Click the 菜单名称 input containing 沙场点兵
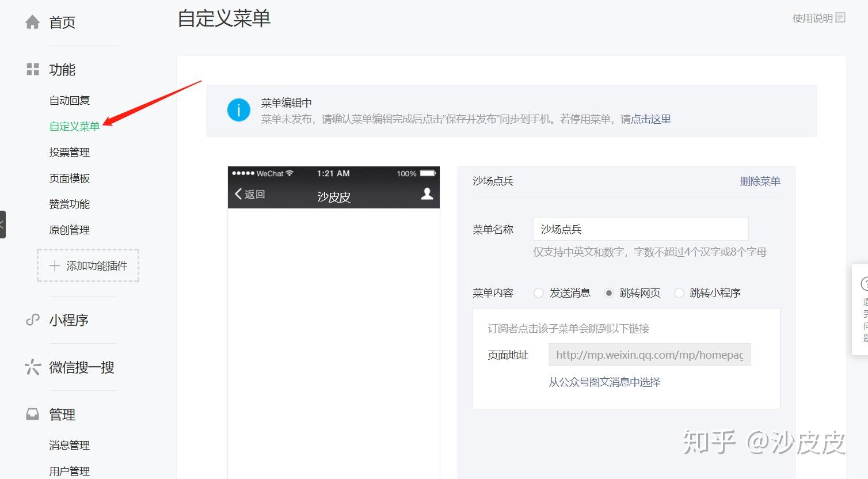 click(641, 229)
